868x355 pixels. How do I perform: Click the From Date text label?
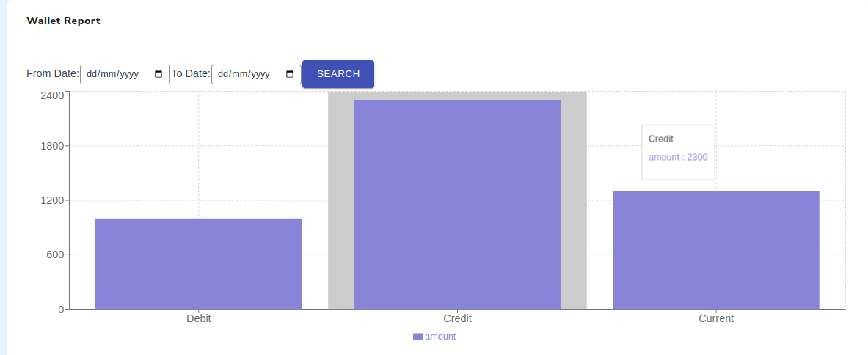[52, 73]
